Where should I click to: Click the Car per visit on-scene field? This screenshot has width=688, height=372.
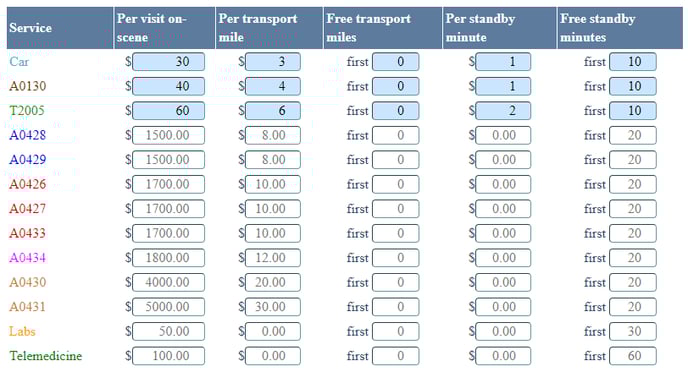(x=168, y=62)
